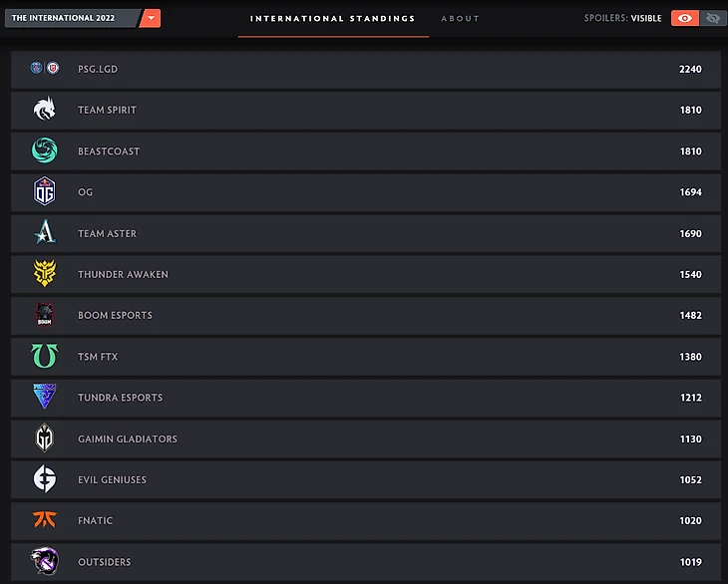The width and height of the screenshot is (728, 584).
Task: Click the Team Aster star logo
Action: 45,232
